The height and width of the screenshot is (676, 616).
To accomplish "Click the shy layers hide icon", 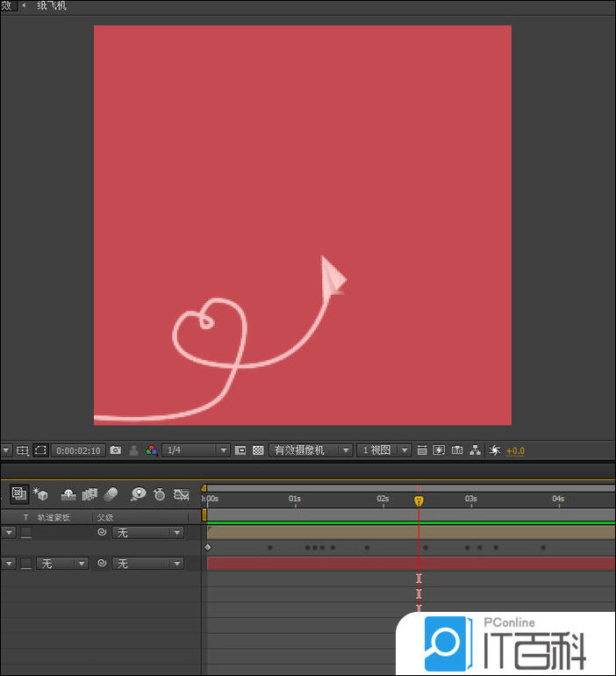I will (x=68, y=494).
